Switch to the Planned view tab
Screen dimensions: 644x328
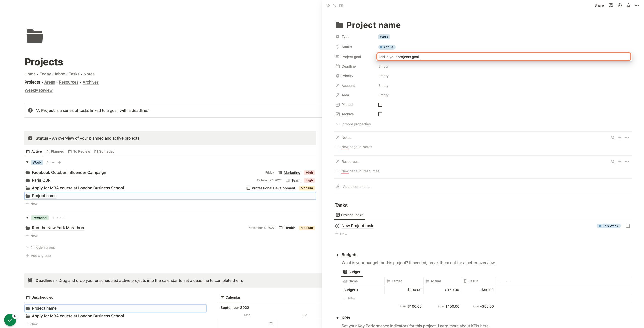(55, 151)
